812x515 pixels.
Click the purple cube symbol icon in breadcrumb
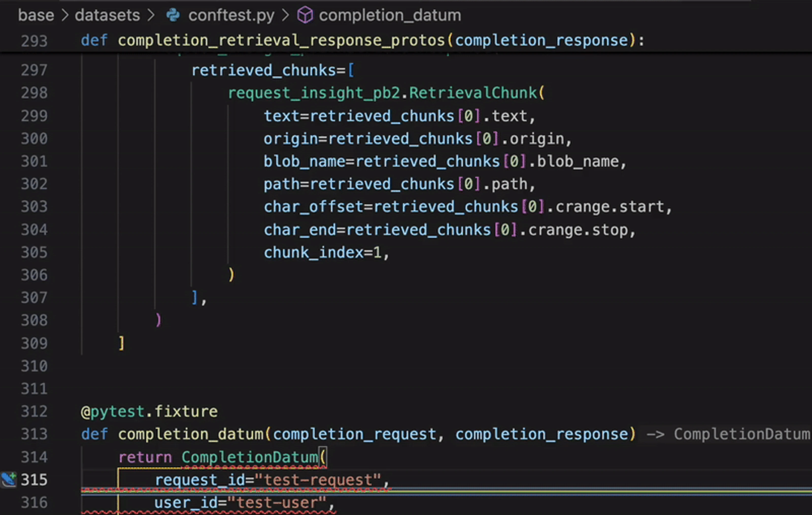[305, 15]
